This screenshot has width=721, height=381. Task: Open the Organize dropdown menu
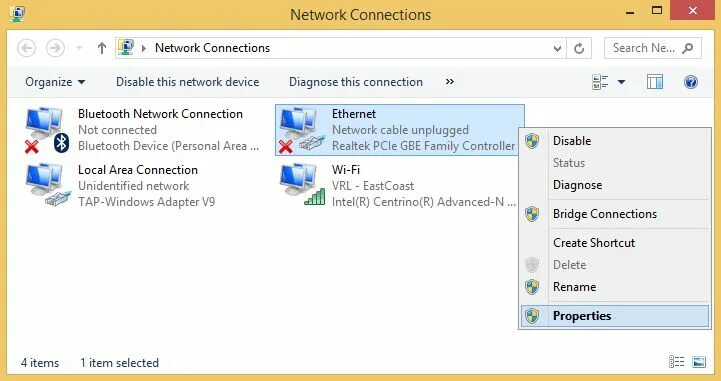pyautogui.click(x=55, y=82)
